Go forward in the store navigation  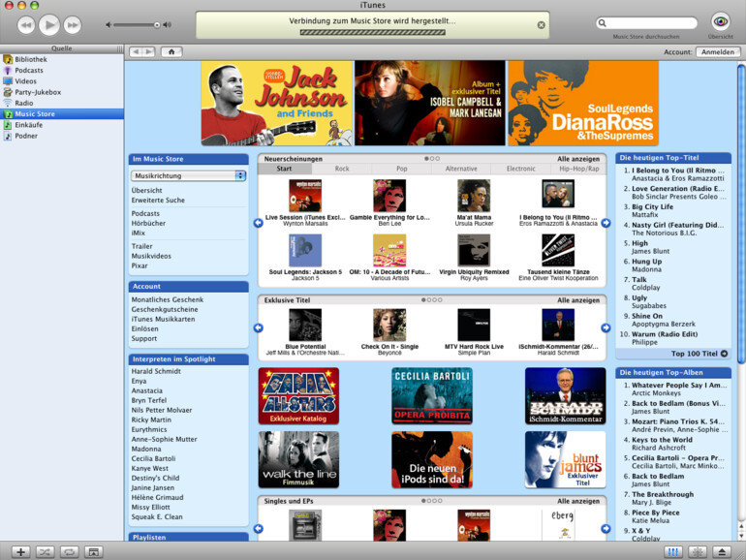tap(149, 51)
